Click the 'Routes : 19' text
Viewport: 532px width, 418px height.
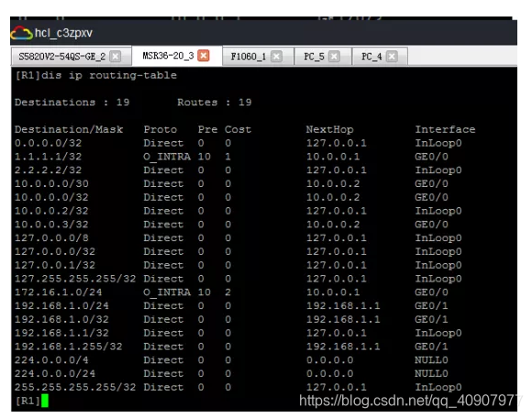[x=215, y=103]
